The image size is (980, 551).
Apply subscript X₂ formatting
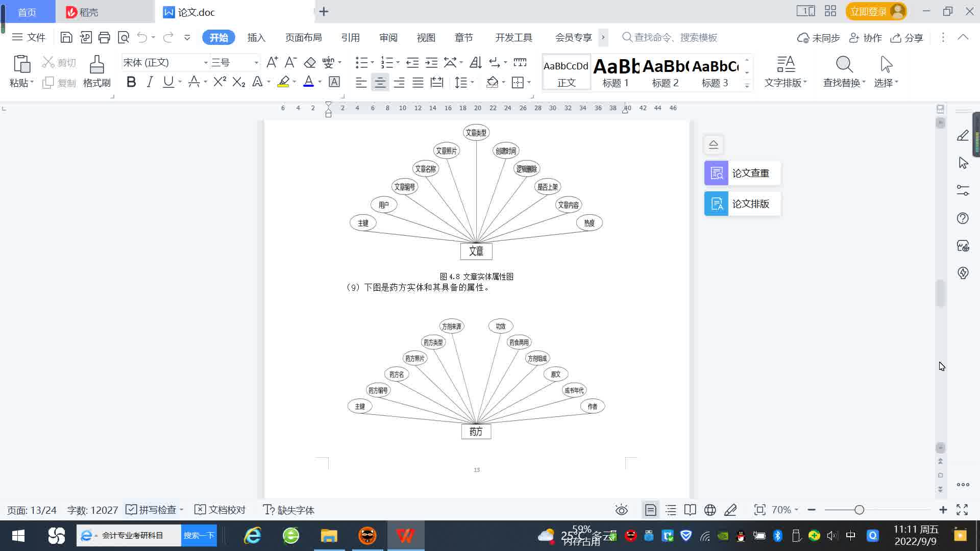point(238,82)
